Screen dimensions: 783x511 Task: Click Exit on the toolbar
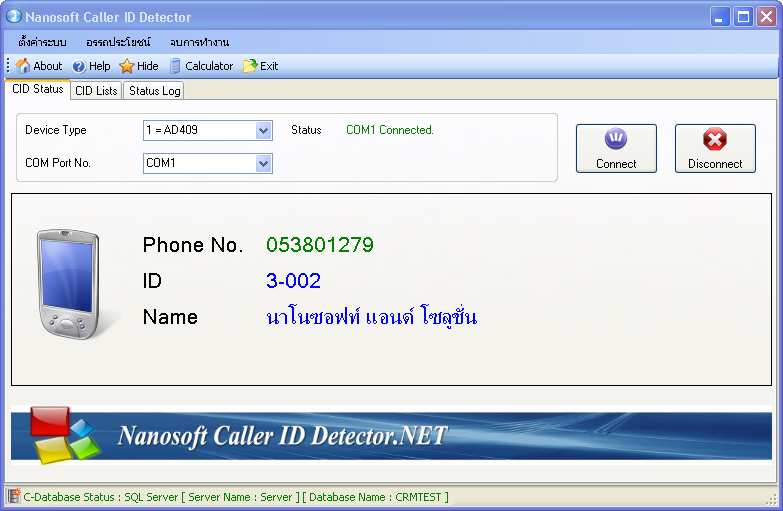pos(261,66)
